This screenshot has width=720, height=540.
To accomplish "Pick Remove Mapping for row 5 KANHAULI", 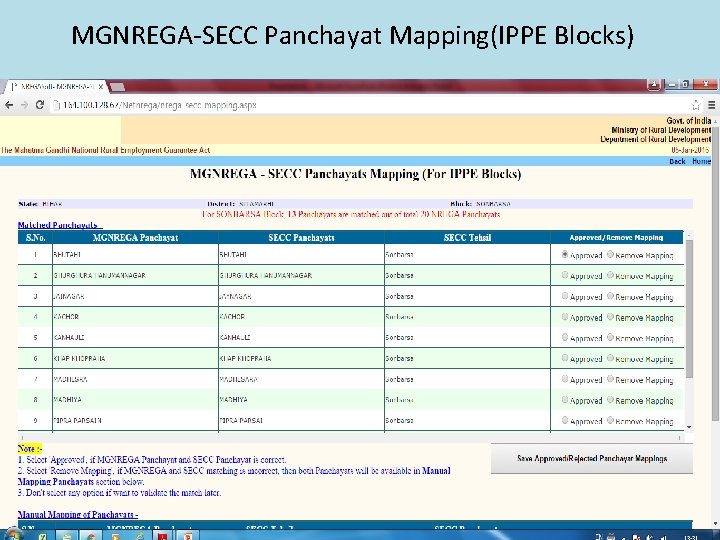I will (610, 338).
